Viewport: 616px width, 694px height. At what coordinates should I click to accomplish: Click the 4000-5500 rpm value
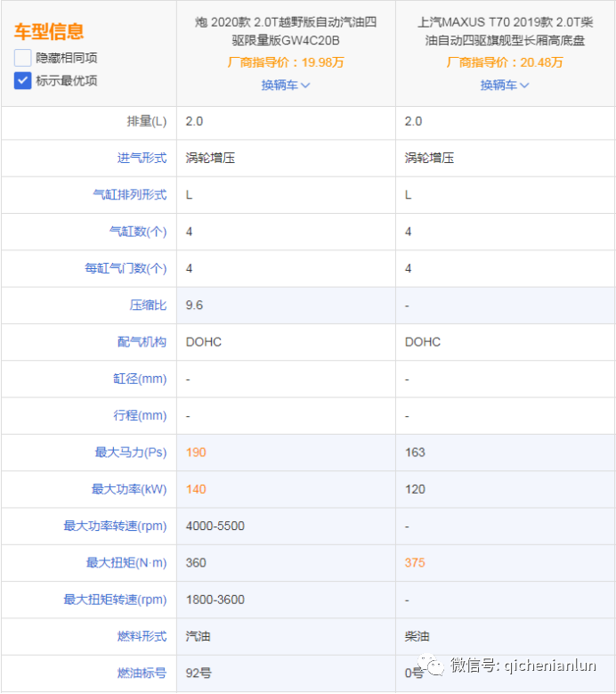coord(215,526)
